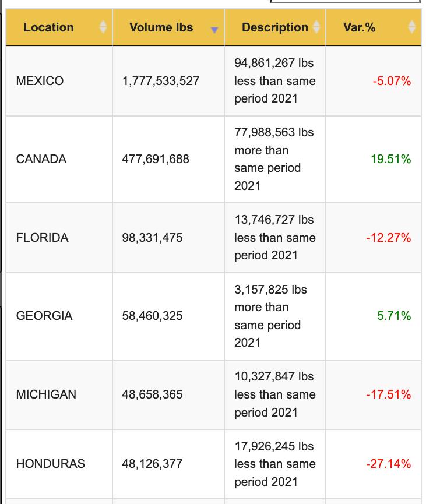The width and height of the screenshot is (426, 504).
Task: Click the sort arrows beside Location header
Action: [x=103, y=27]
